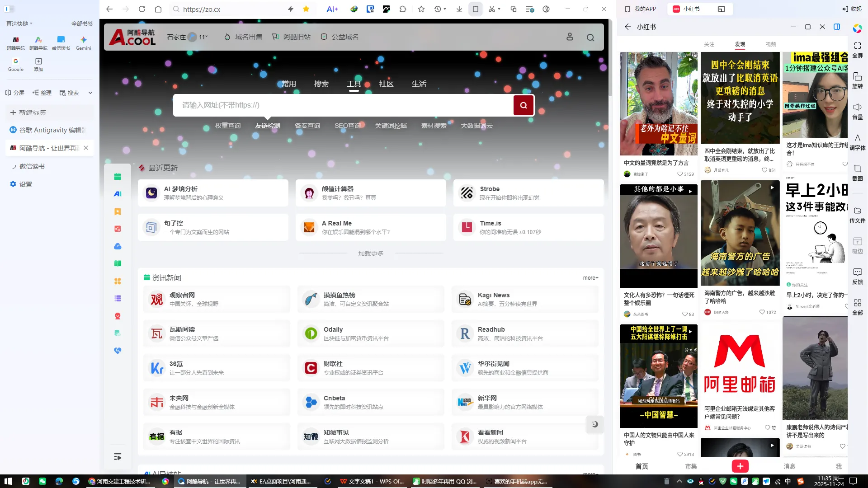Switch to 视频 tab in 小红书

[x=771, y=44]
